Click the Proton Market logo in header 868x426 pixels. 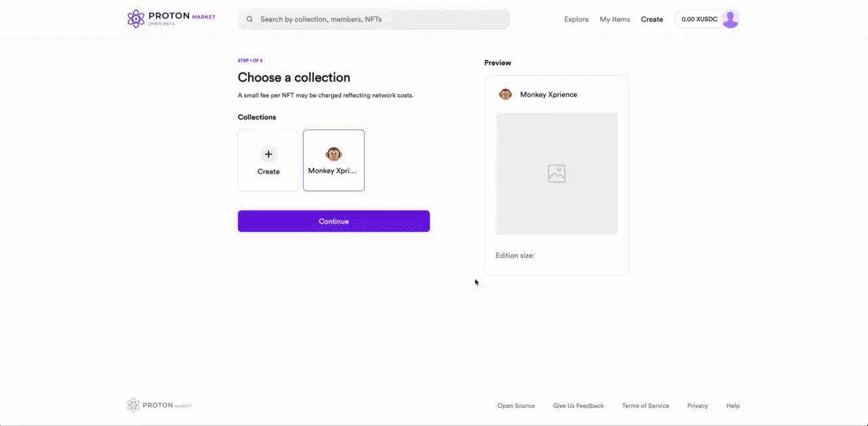pos(171,19)
